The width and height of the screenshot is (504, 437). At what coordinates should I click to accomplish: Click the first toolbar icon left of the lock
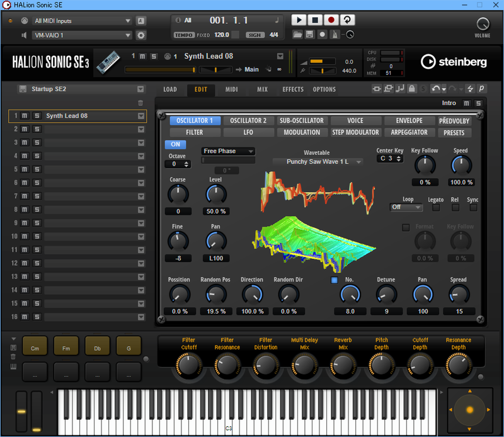point(376,88)
